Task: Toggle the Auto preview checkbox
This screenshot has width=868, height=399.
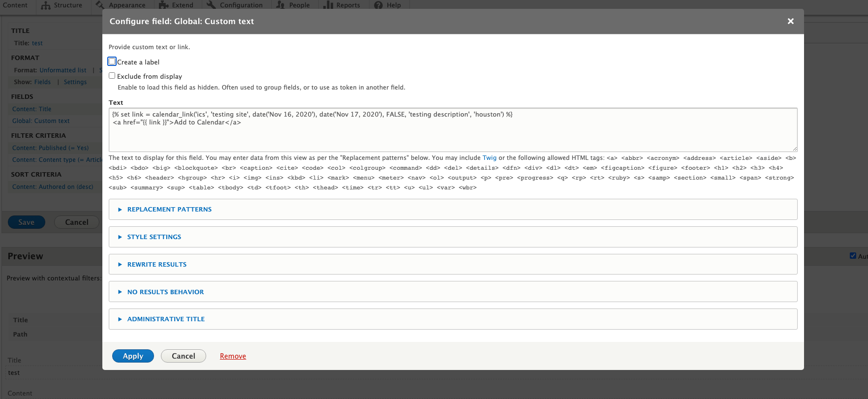Action: (x=853, y=256)
